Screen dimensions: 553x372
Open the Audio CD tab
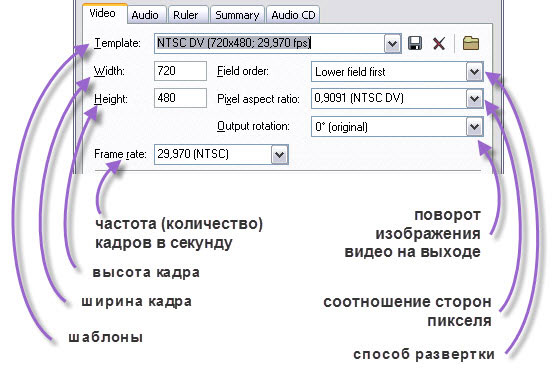pos(293,15)
